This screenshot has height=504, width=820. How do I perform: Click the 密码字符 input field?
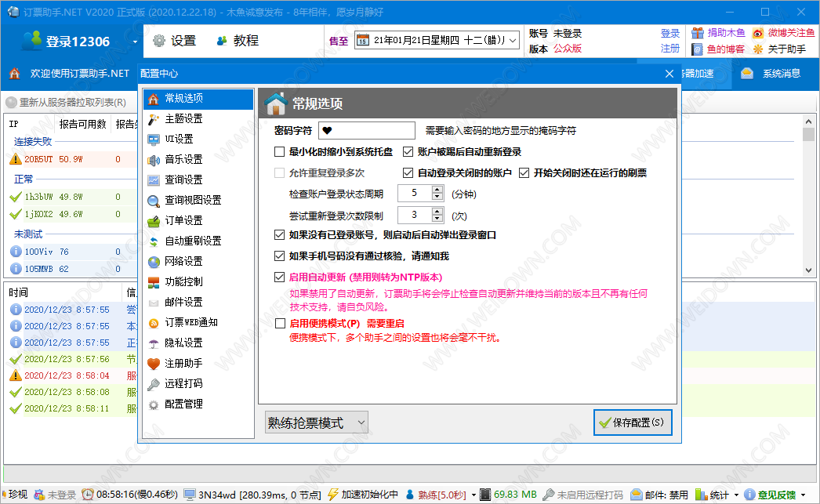coord(366,130)
